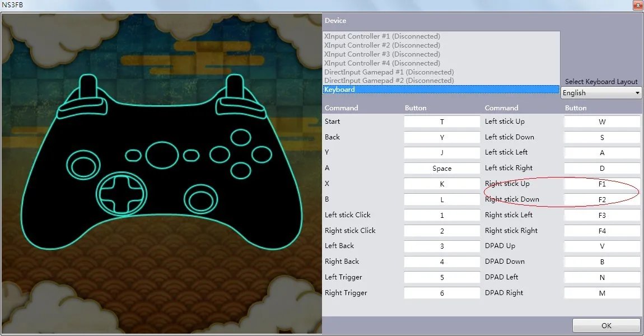Click Left Back field showing 3
This screenshot has width=644, height=336.
pos(442,246)
